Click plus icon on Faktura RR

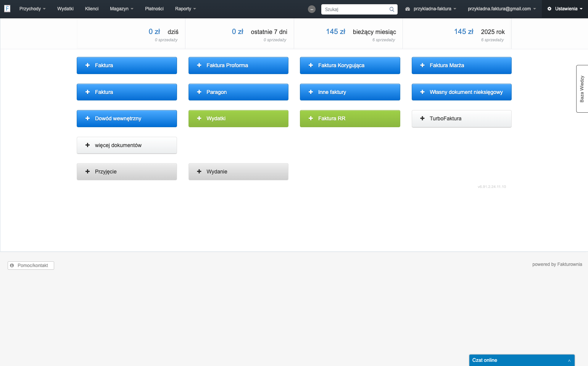[311, 118]
